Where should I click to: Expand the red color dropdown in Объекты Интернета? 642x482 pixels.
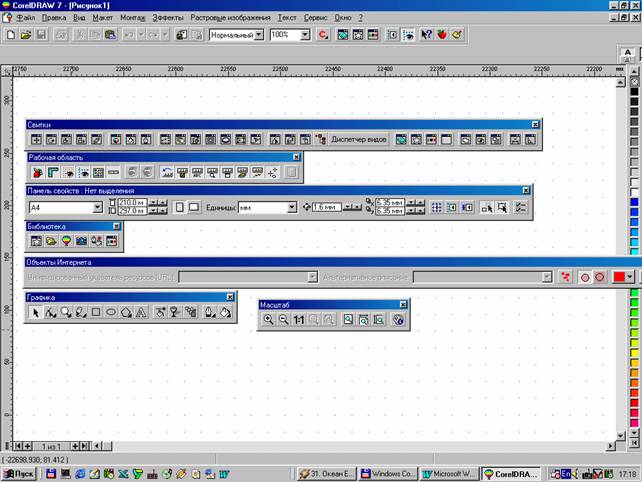[630, 277]
